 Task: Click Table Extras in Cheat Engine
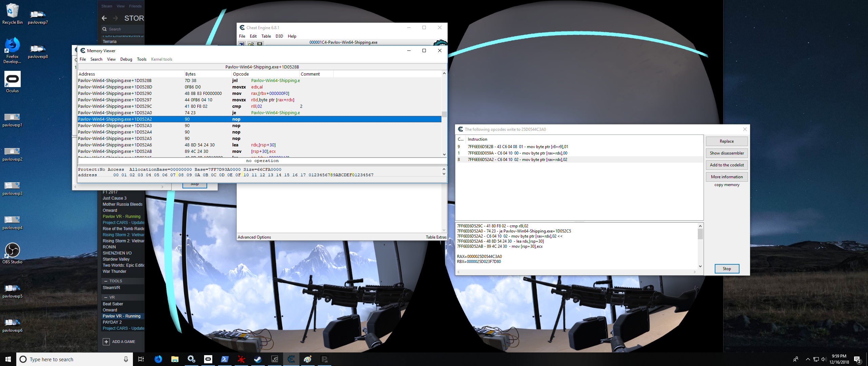click(x=436, y=237)
